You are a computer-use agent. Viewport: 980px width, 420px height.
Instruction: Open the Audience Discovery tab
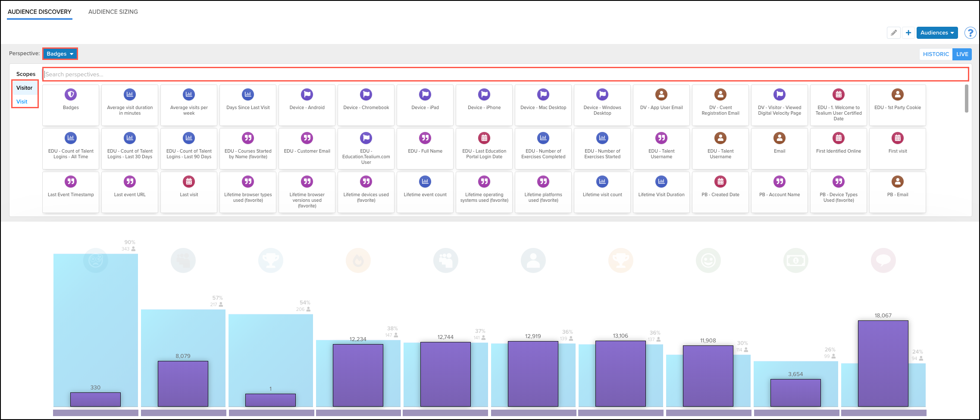pyautogui.click(x=40, y=12)
